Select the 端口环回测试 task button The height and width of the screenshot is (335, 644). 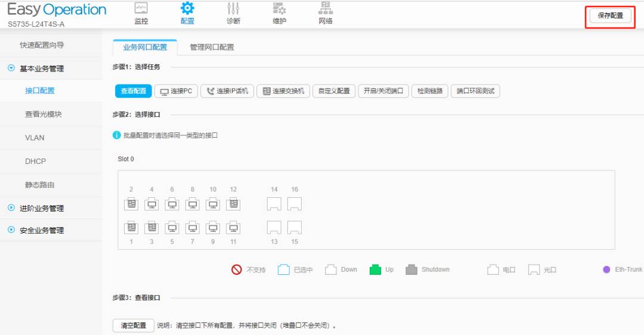tap(475, 91)
